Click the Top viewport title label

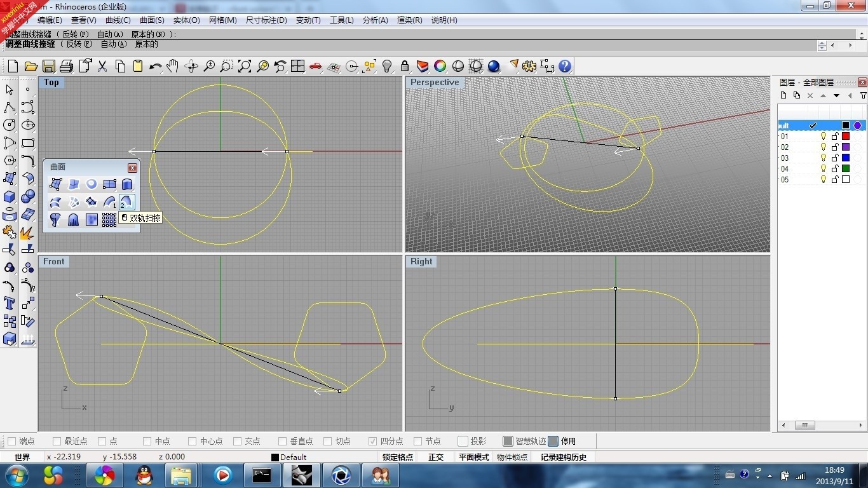51,82
